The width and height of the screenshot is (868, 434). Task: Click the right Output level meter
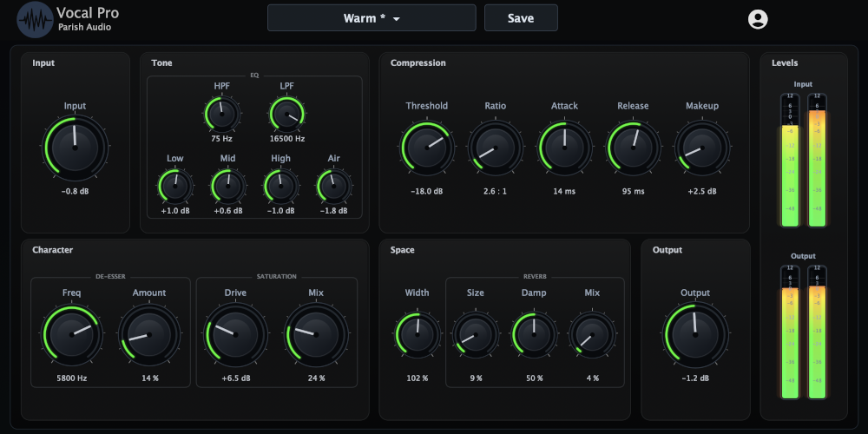pyautogui.click(x=817, y=332)
